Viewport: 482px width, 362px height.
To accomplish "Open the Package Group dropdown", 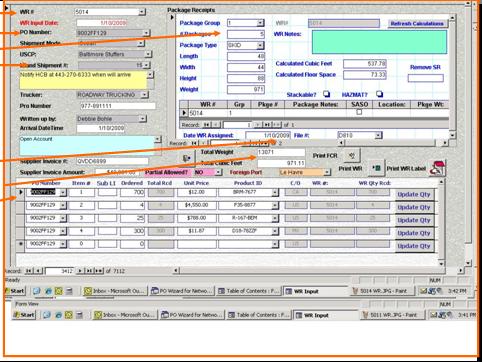I will [260, 23].
